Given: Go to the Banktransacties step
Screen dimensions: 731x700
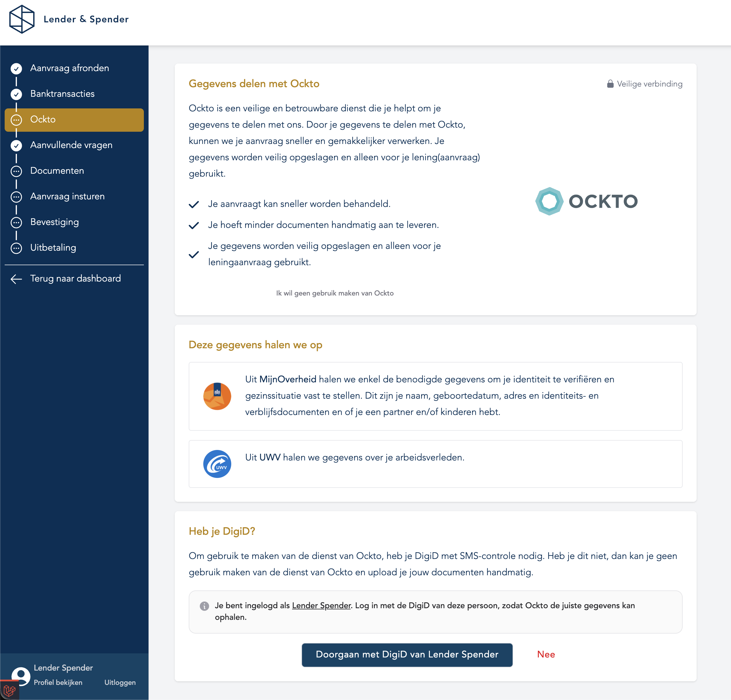Looking at the screenshot, I should point(62,94).
